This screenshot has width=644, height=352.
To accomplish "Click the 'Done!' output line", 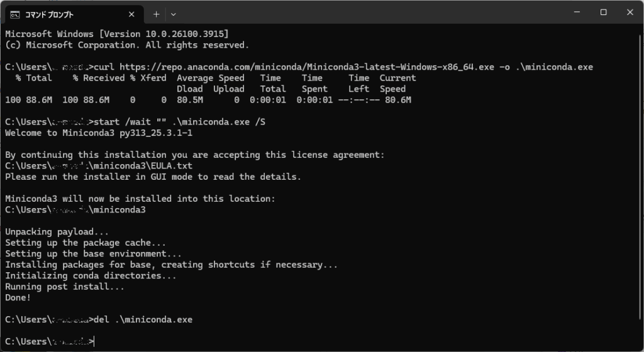I will [18, 298].
